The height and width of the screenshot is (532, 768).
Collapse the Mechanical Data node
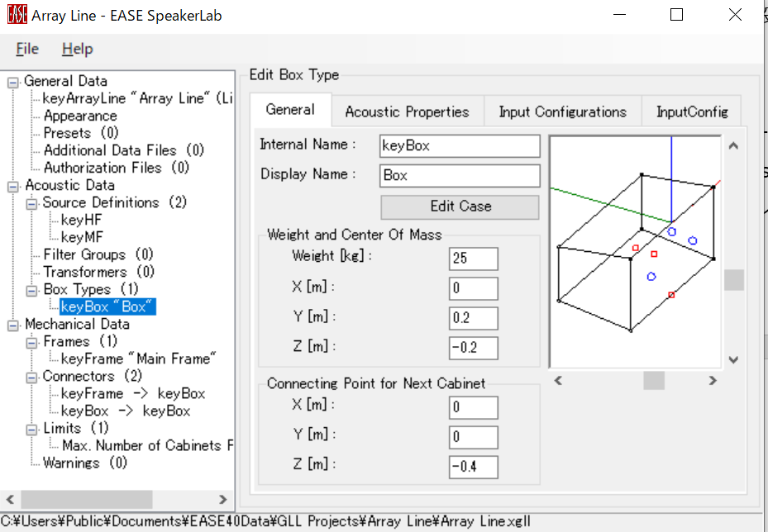point(12,325)
